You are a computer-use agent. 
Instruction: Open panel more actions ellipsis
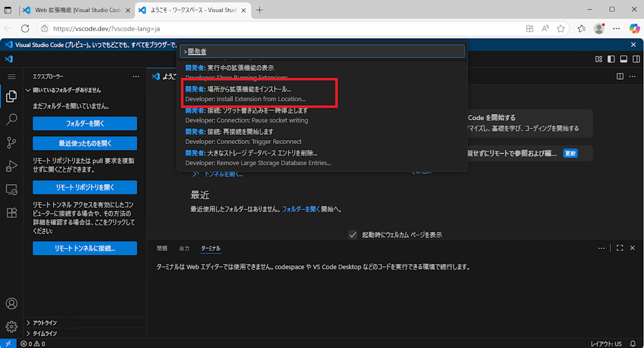coord(601,248)
